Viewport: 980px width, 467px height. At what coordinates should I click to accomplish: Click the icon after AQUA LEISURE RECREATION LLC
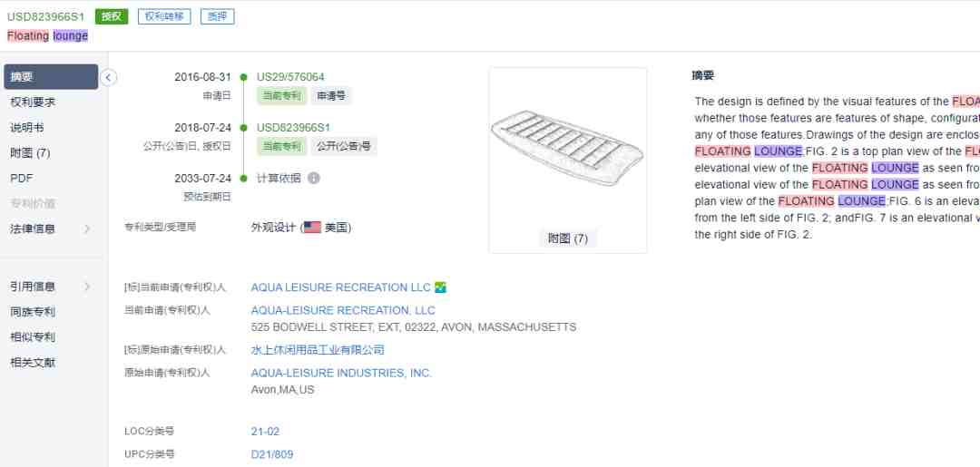pyautogui.click(x=441, y=287)
